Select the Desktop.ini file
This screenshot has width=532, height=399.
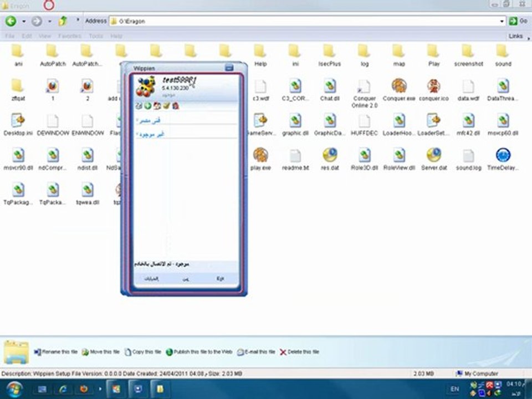(18, 124)
